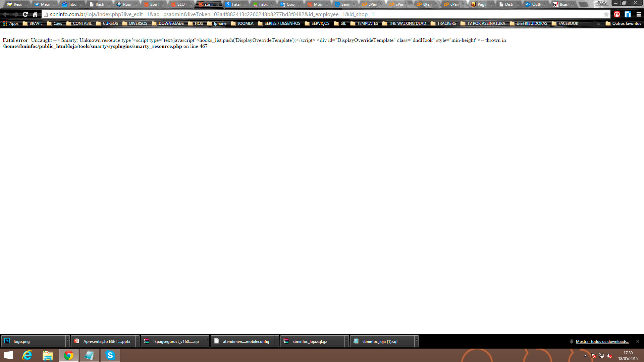644x362 pixels.
Task: Open downloaded sbninfoc_loja (1).sql file
Action: pos(382,341)
